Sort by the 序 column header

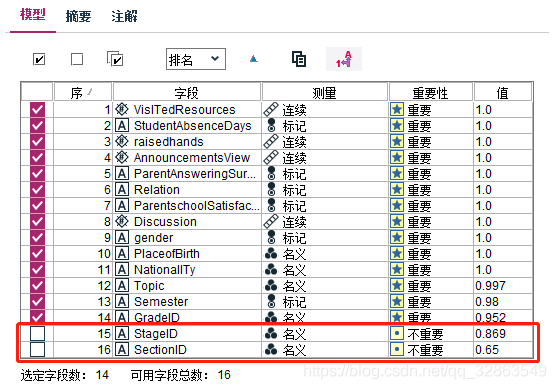pos(83,93)
